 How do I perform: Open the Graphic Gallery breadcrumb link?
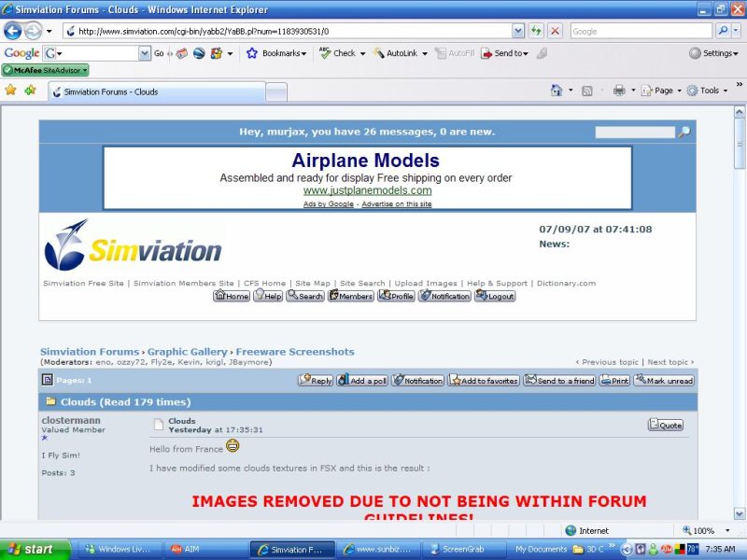188,352
